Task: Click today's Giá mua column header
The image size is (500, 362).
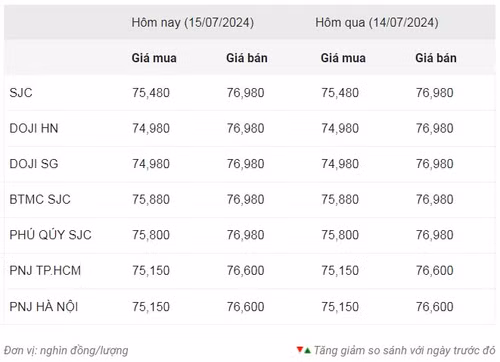Action: point(154,58)
